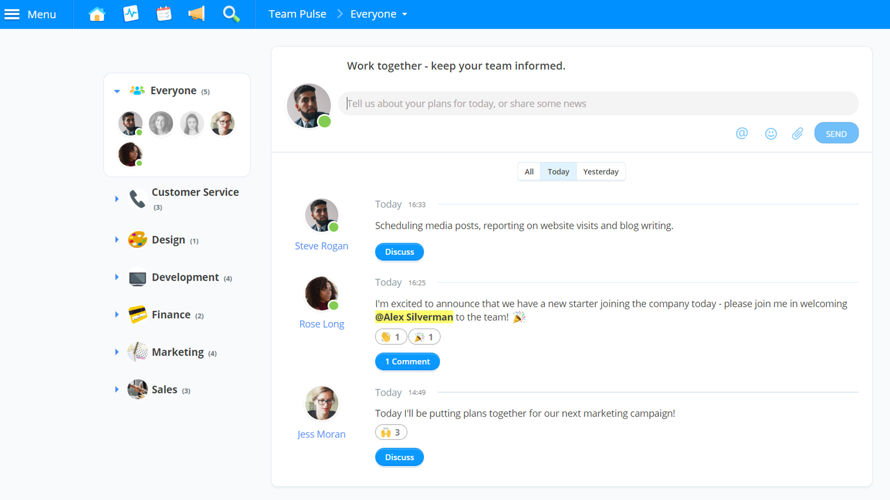Viewport: 890px width, 500px height.
Task: Open search with the magnifier icon
Action: (x=231, y=14)
